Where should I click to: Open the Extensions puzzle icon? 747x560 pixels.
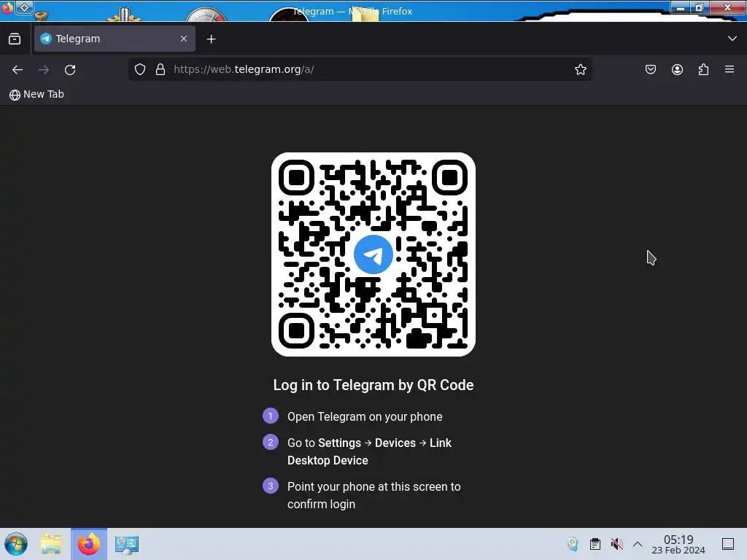703,69
